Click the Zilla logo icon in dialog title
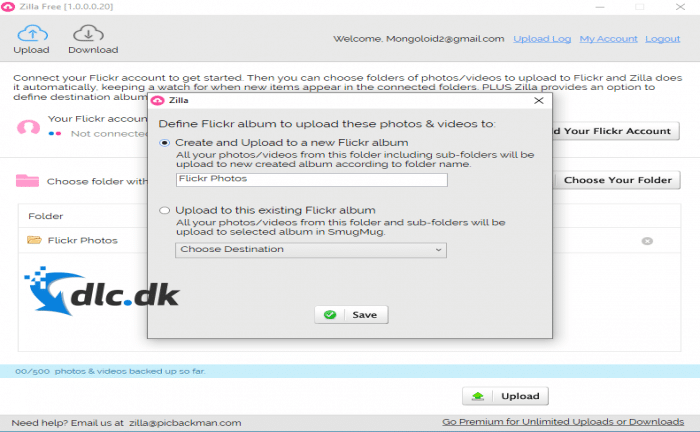 [157, 100]
